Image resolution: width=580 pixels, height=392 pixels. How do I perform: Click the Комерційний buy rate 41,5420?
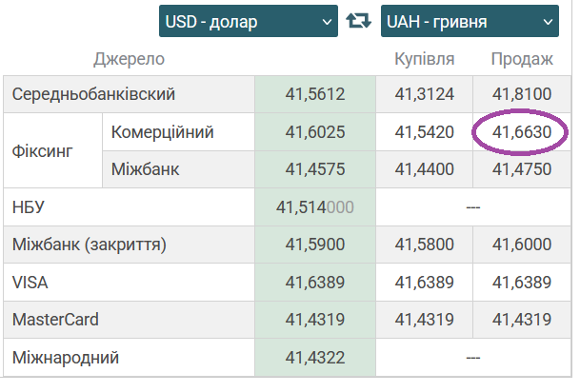point(424,132)
